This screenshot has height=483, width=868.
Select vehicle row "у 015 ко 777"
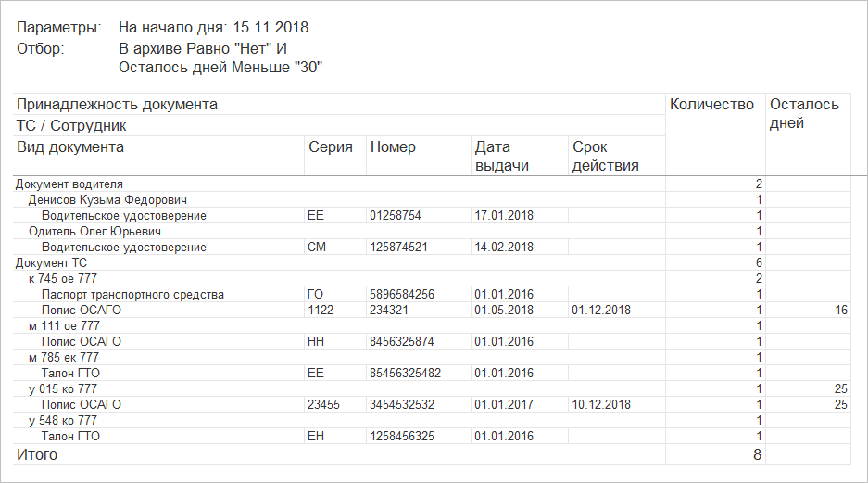63,389
